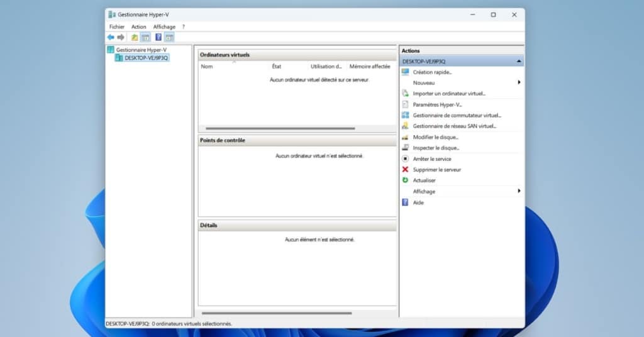Click the Up one level toolbar icon
Screen dimensions: 644x337
pyautogui.click(x=135, y=37)
